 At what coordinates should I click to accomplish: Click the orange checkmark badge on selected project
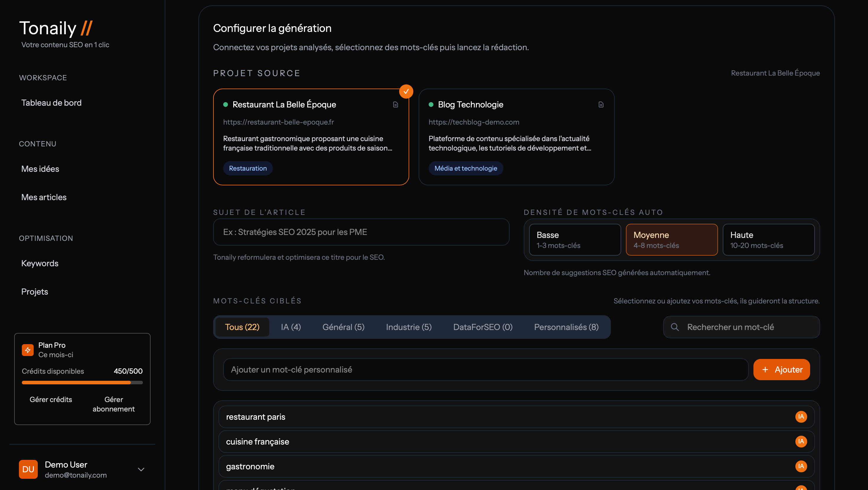[406, 92]
